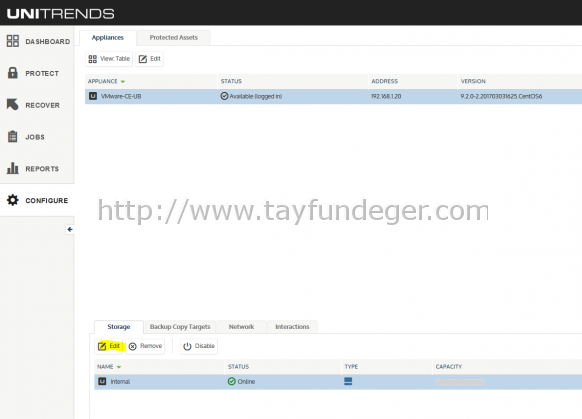Select the VMware-CE-UB appliance row
582x419 pixels.
click(333, 96)
